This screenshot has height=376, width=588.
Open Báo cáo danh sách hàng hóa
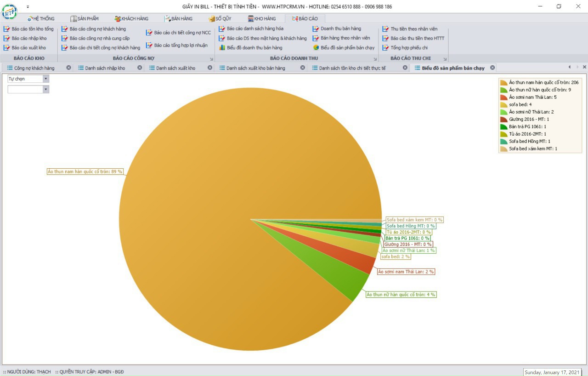[x=251, y=28]
